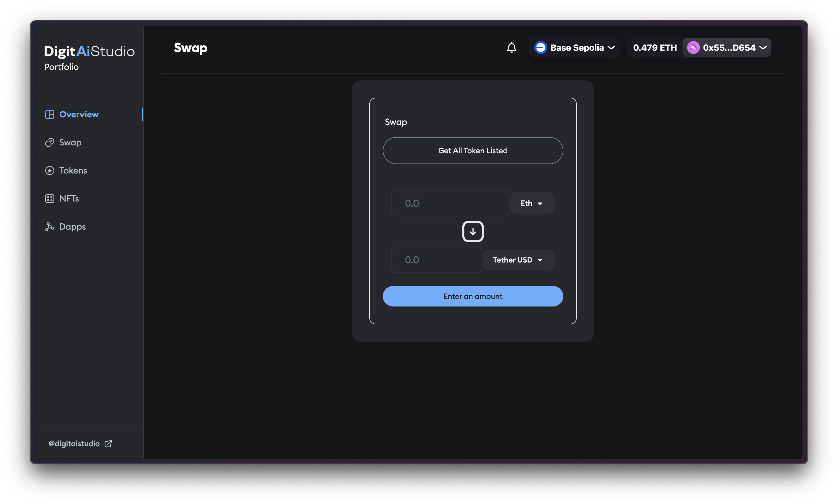Toggle swap direction with the down arrow button
The height and width of the screenshot is (504, 838).
(472, 231)
